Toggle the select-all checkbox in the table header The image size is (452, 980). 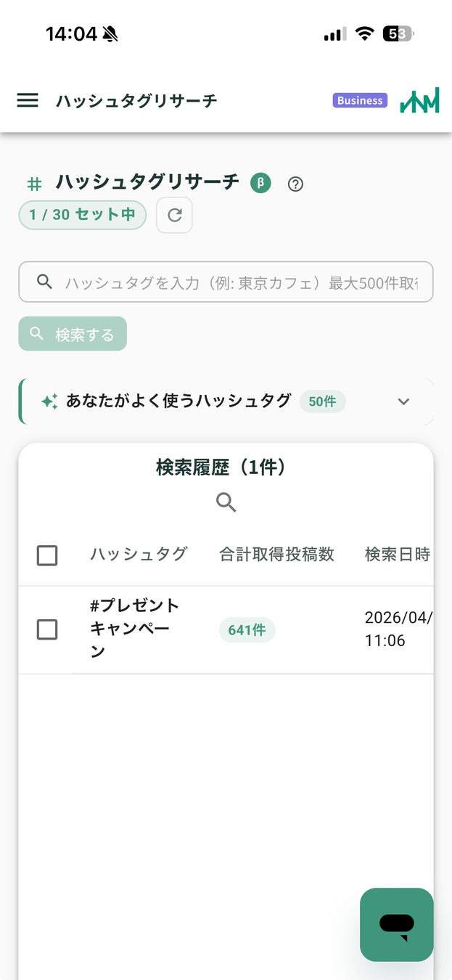pos(46,555)
